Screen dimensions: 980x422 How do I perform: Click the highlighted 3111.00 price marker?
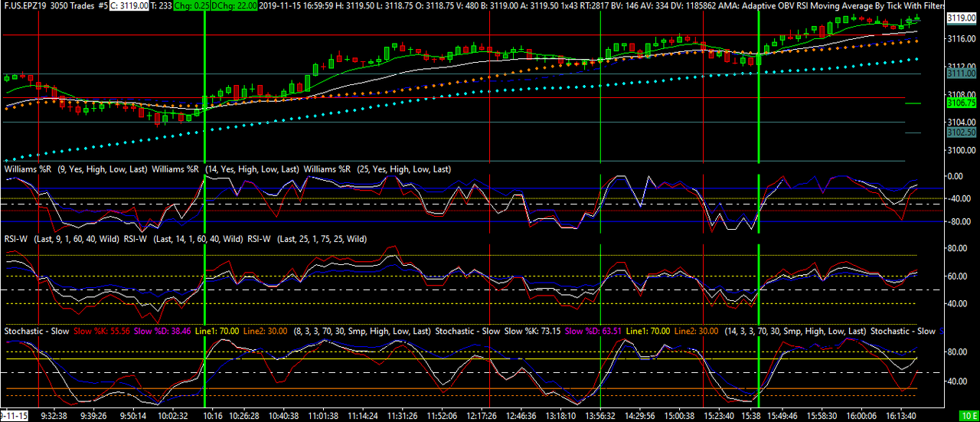[x=960, y=74]
